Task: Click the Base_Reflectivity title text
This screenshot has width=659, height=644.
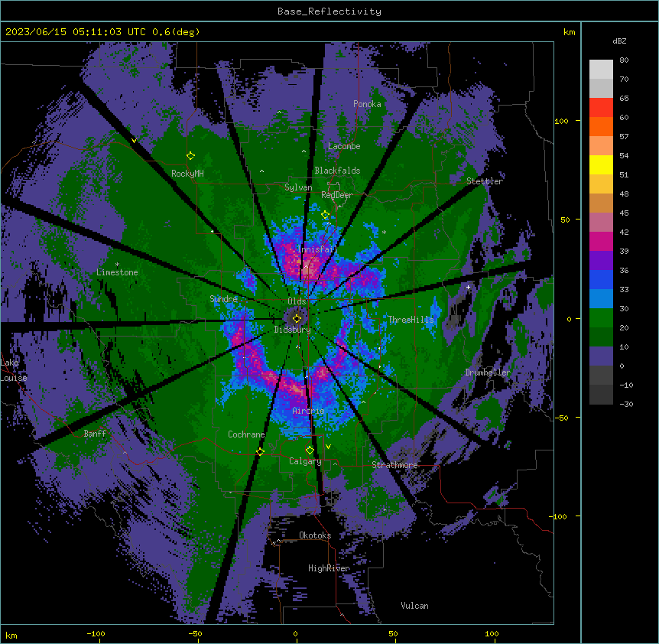Action: pos(329,11)
